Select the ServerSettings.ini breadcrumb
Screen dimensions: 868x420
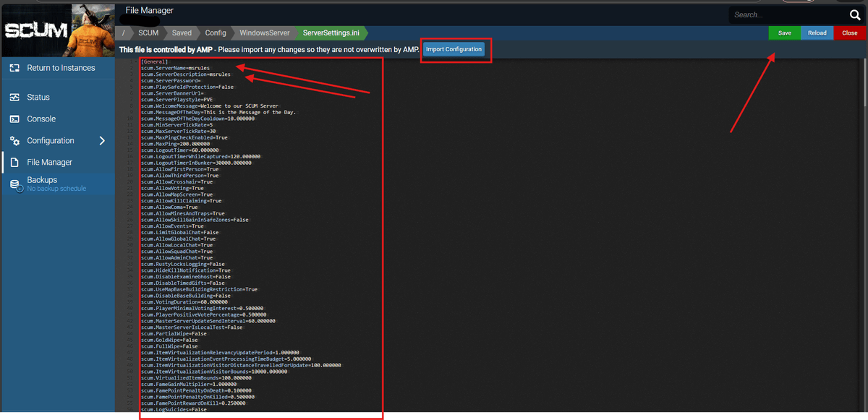[333, 33]
